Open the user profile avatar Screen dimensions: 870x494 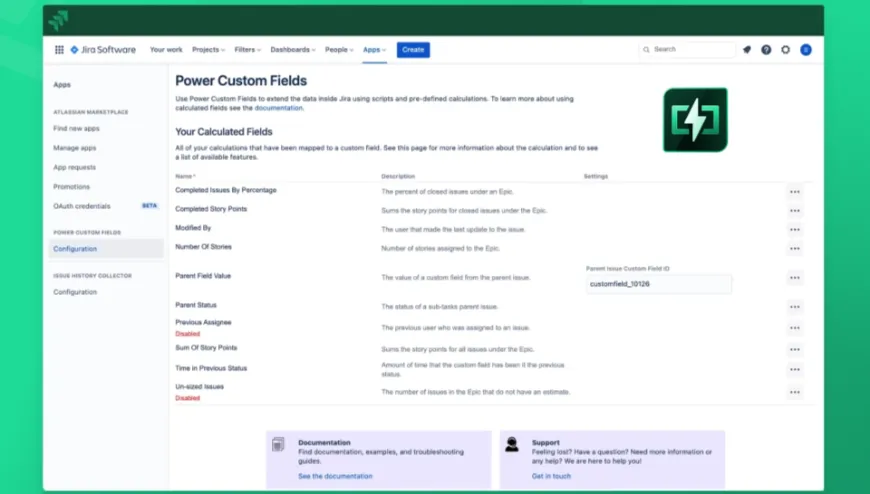tap(806, 49)
